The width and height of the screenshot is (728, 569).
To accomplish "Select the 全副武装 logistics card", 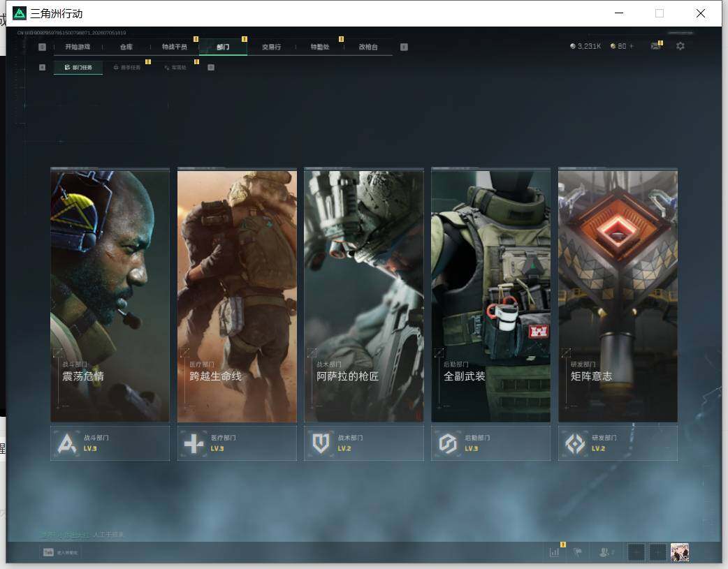I will pos(490,295).
